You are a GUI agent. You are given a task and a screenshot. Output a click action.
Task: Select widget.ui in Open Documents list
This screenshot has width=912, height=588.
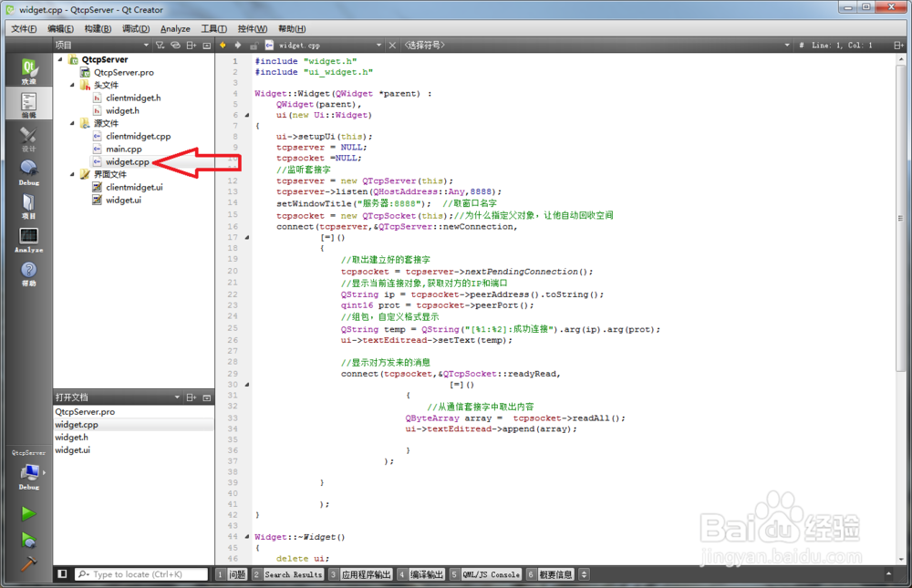tap(72, 450)
